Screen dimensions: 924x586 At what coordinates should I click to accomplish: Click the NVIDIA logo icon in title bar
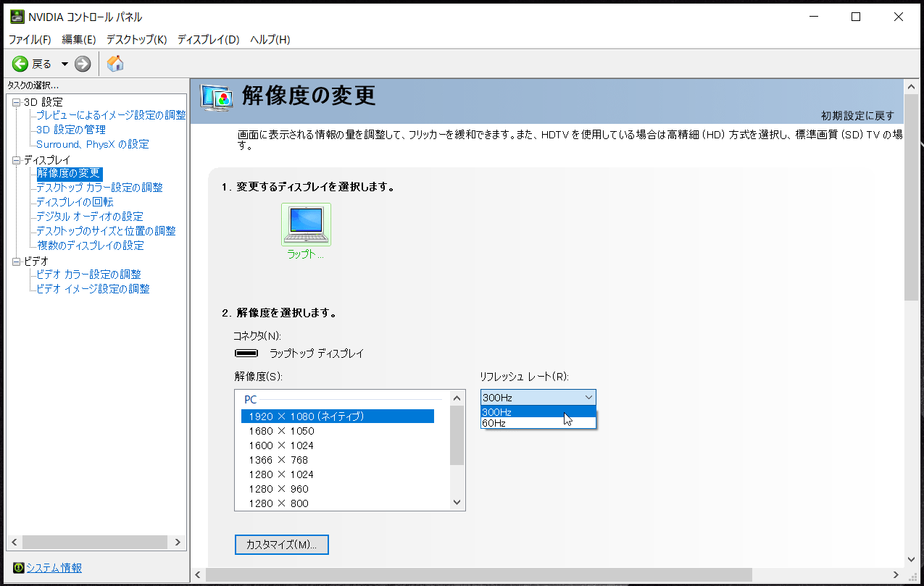pyautogui.click(x=16, y=17)
